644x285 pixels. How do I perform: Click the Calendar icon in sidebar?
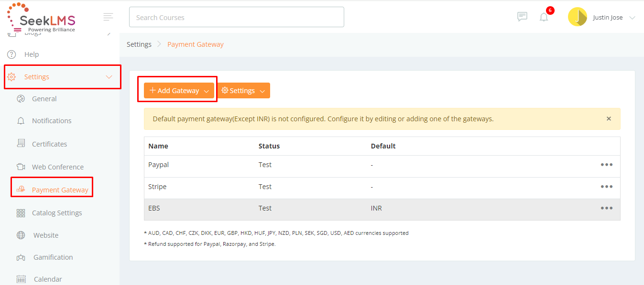pos(21,279)
